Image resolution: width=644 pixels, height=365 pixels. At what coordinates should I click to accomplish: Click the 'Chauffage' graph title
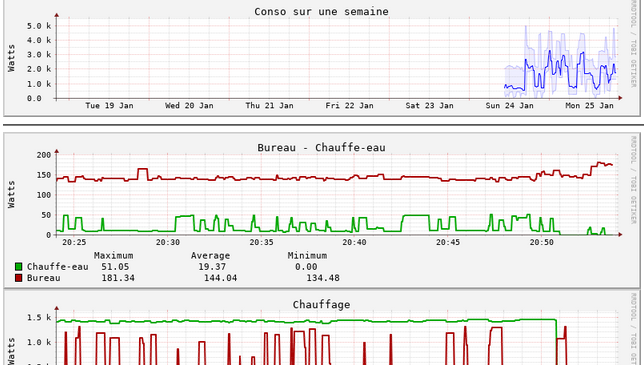click(x=321, y=305)
